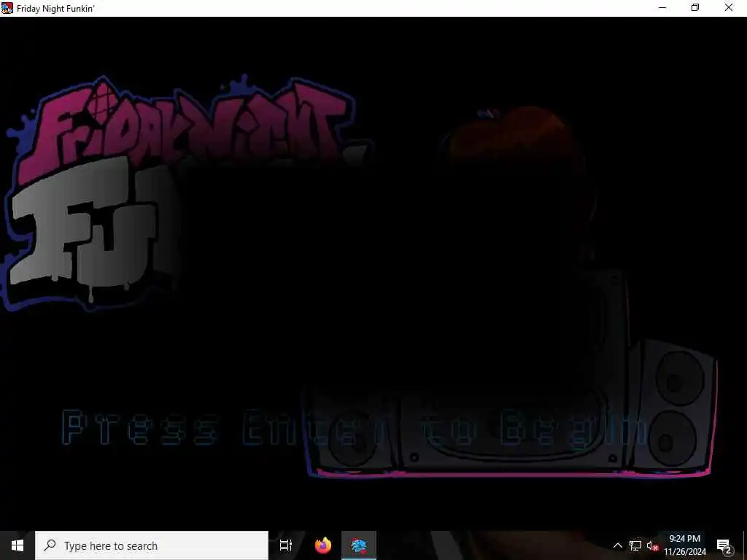
Task: Click the taskbar search box
Action: click(152, 545)
